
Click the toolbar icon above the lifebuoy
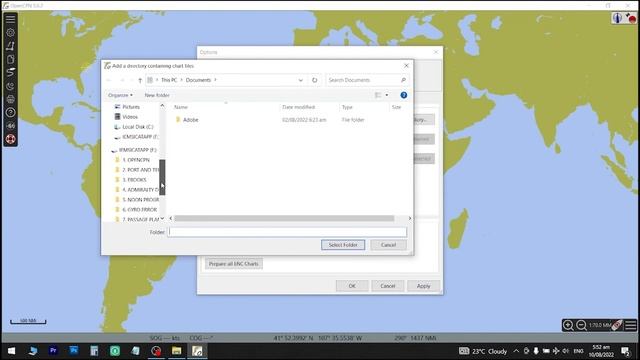tap(10, 126)
